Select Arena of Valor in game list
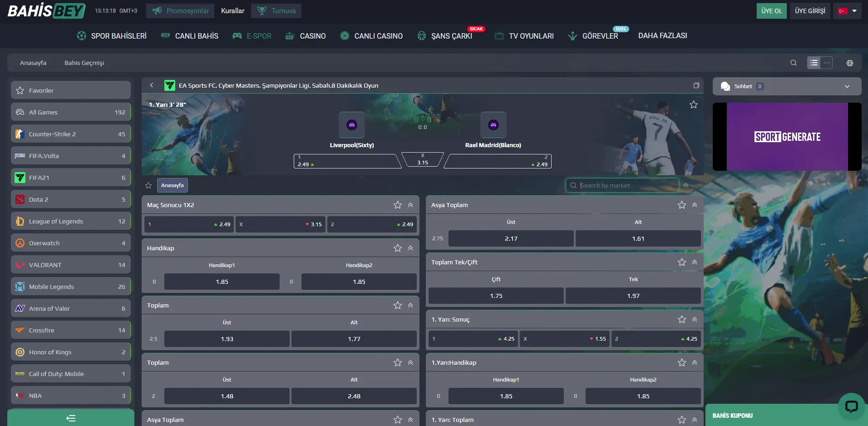The width and height of the screenshot is (868, 426). tap(71, 308)
